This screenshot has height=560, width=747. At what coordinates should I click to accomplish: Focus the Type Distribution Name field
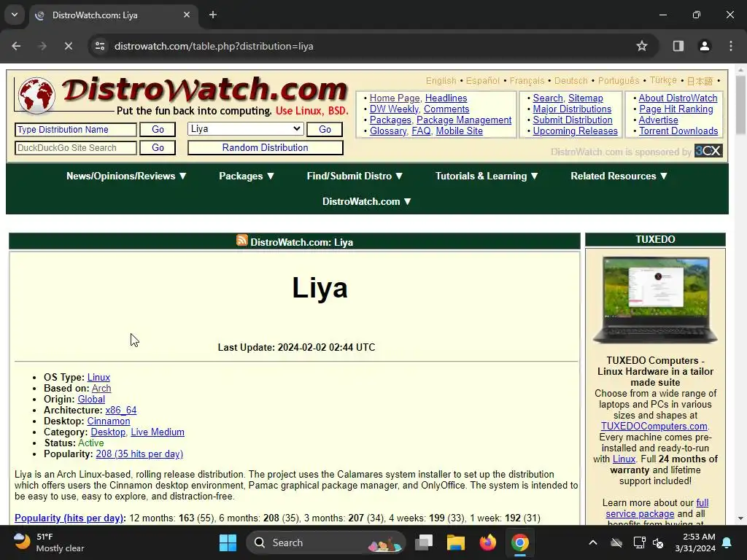coord(76,130)
